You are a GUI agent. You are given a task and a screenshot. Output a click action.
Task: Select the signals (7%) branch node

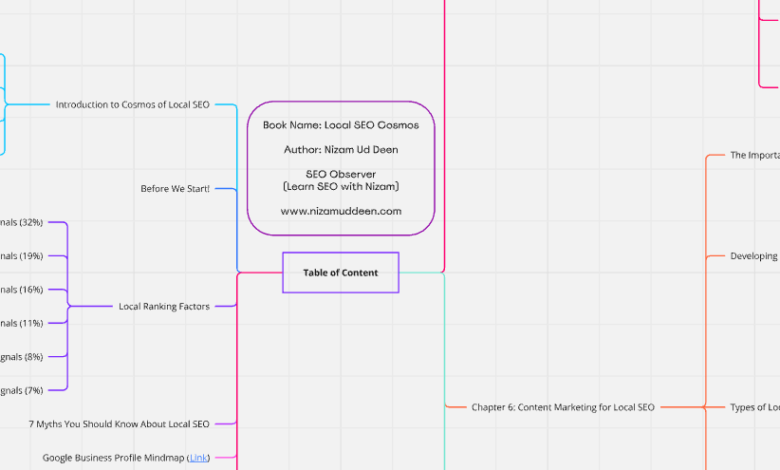[21, 390]
